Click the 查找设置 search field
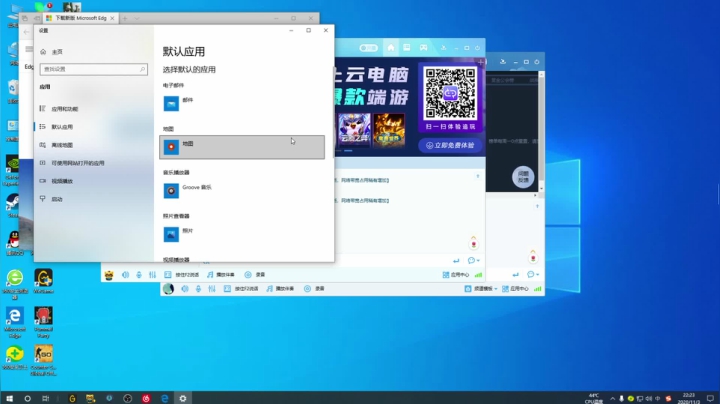This screenshot has height=404, width=720. (94, 69)
